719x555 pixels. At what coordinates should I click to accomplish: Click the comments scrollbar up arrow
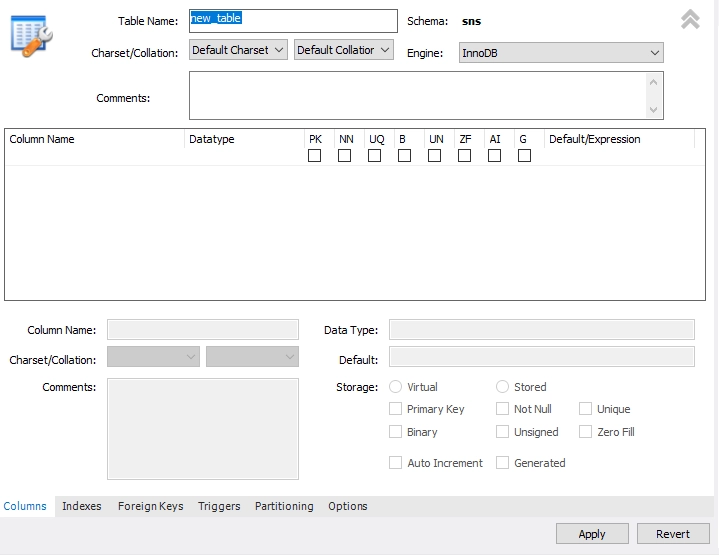pos(653,82)
